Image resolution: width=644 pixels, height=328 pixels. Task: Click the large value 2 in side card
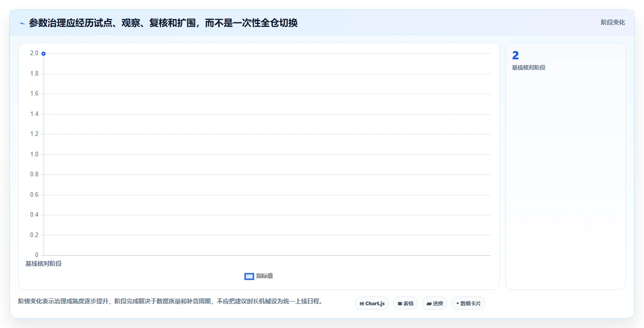pyautogui.click(x=515, y=56)
